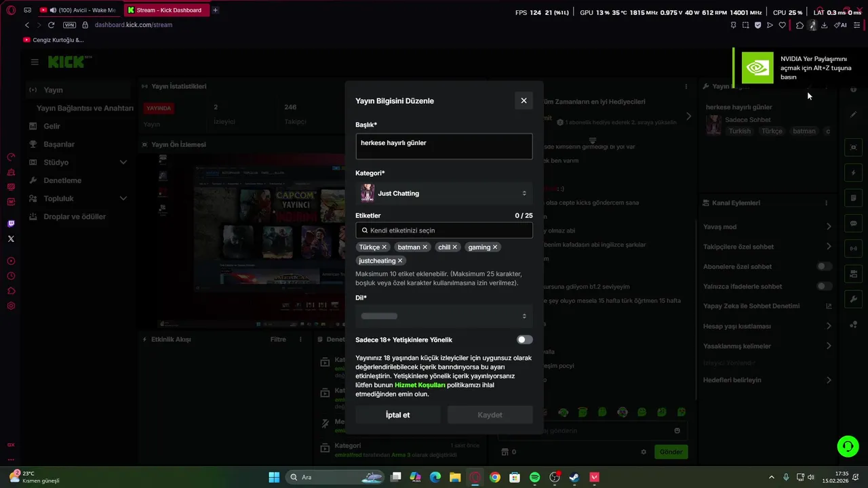This screenshot has width=868, height=488.
Task: Remove the Türkçe tag
Action: click(384, 247)
